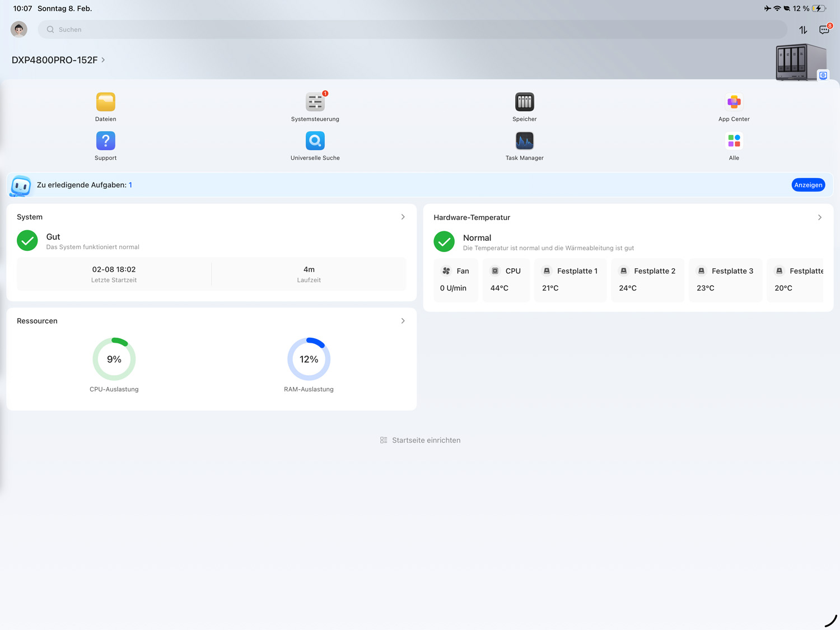Open Systemsteuerung settings icon
Viewport: 840px width, 630px height.
pos(315,102)
